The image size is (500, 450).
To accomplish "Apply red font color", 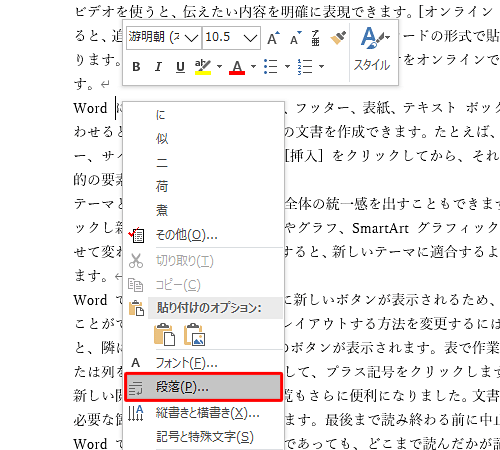I will pyautogui.click(x=237, y=67).
